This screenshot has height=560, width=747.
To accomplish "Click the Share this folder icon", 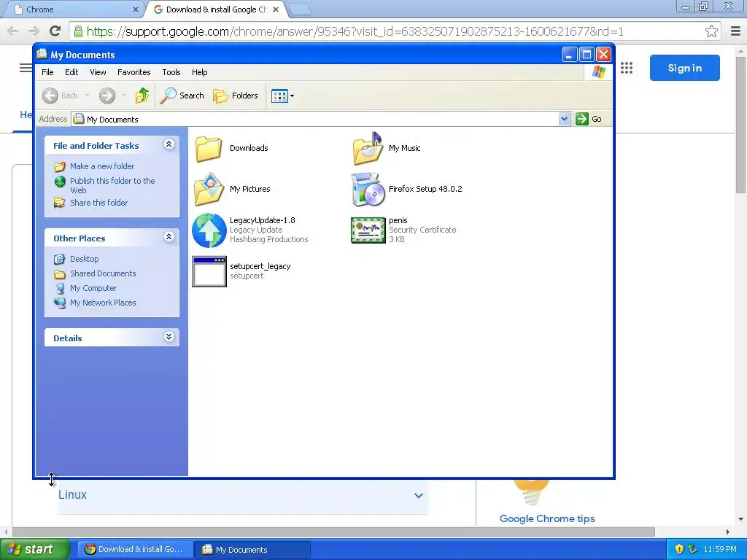I will (60, 203).
